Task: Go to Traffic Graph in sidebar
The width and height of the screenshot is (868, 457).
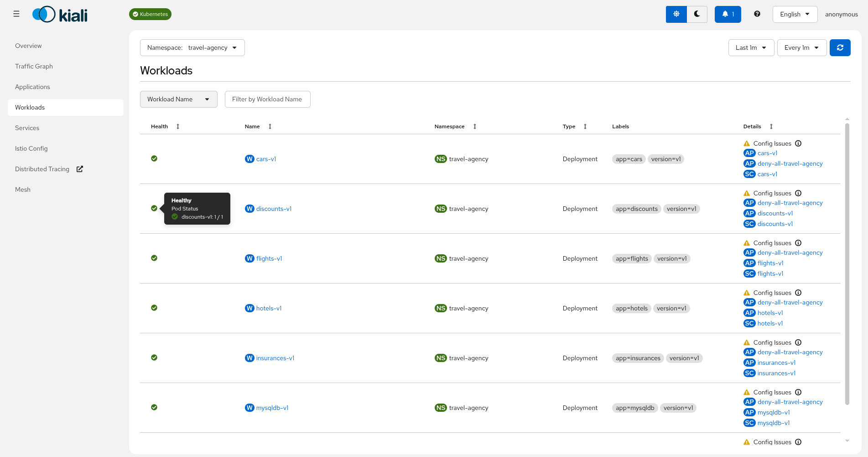Action: 34,66
